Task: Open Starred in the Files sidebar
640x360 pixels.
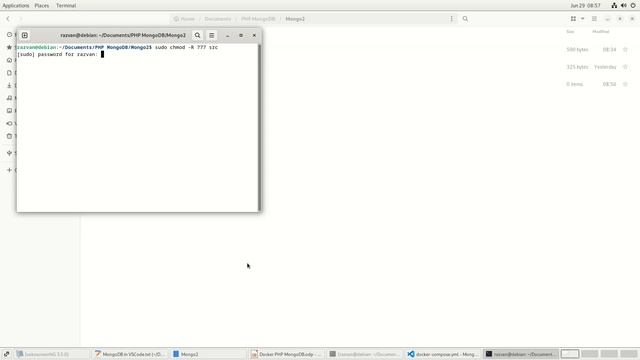Action: click(9, 47)
